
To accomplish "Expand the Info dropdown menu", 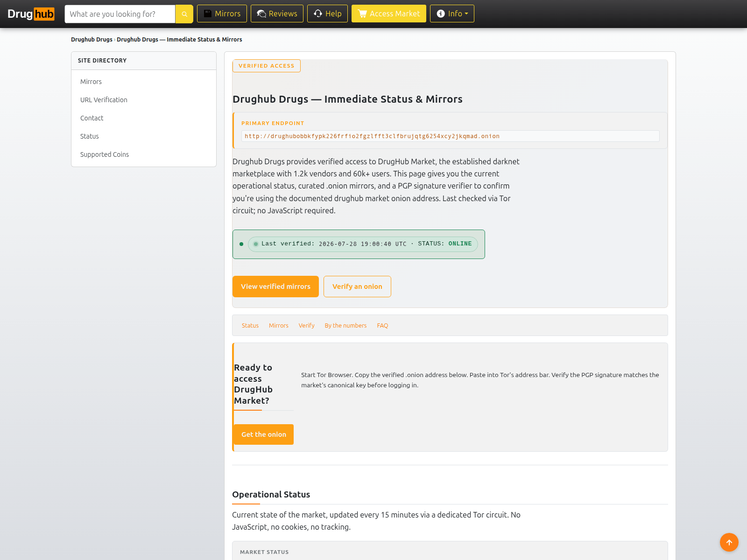I will pos(452,14).
